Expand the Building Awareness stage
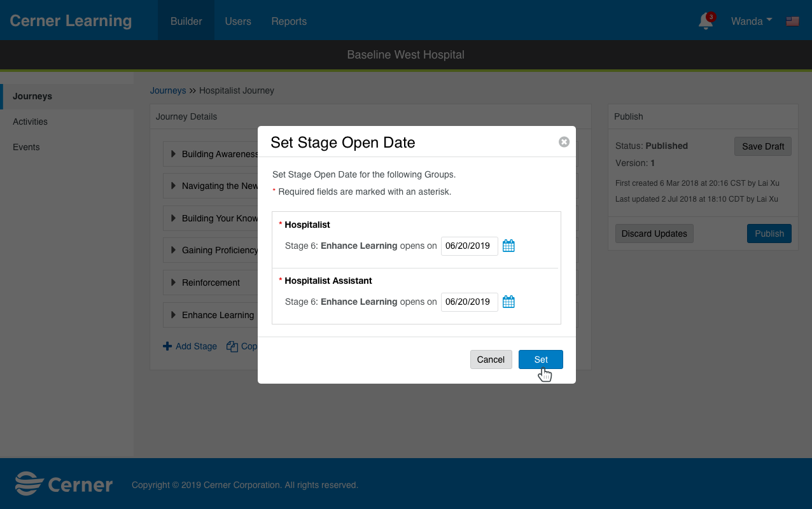 click(x=174, y=154)
